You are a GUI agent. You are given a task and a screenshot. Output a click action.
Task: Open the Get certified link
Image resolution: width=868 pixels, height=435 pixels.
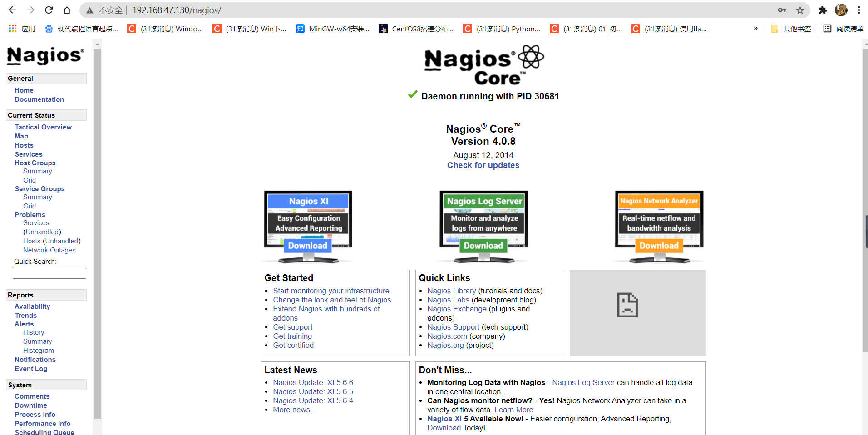(x=293, y=345)
